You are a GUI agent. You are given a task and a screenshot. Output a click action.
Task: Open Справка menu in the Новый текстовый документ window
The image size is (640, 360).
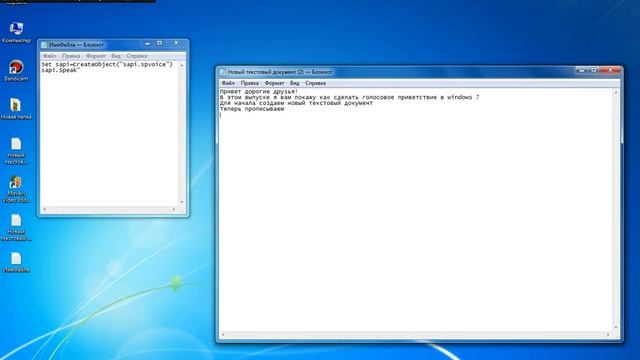pyautogui.click(x=316, y=83)
